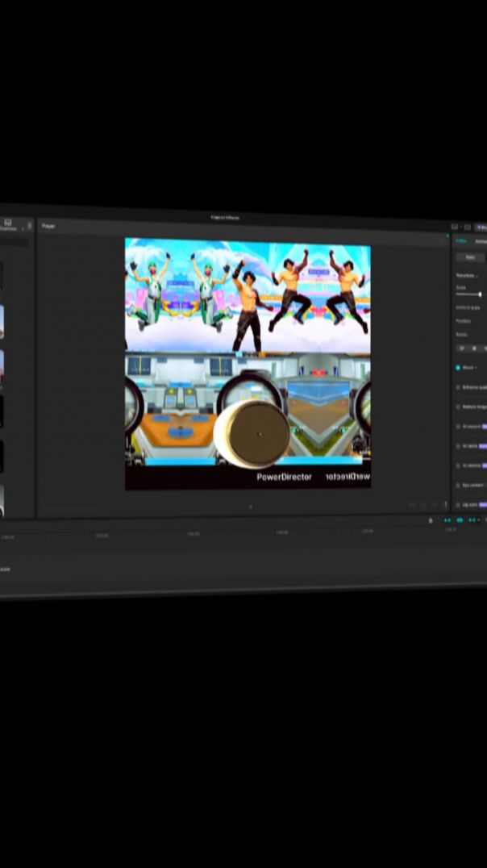Viewport: 487px width, 868px height.
Task: Select the second media thumbnail in left panel
Action: (x=0, y=323)
